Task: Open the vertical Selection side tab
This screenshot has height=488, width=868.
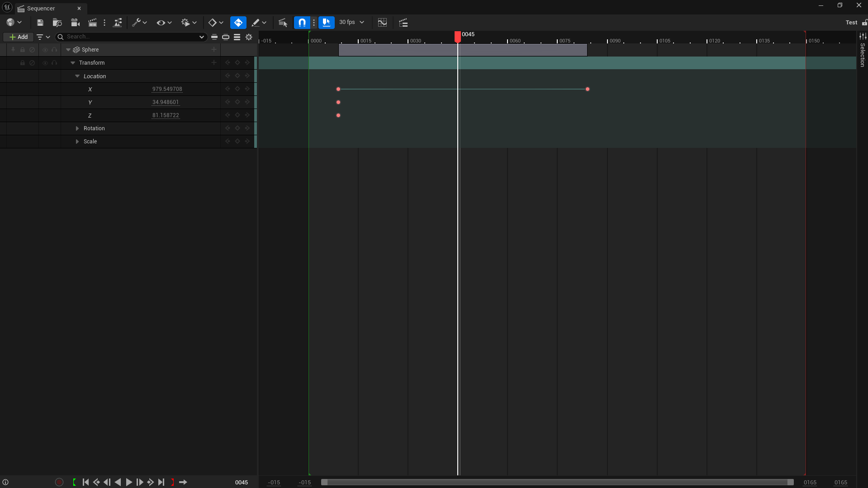Action: click(x=863, y=55)
